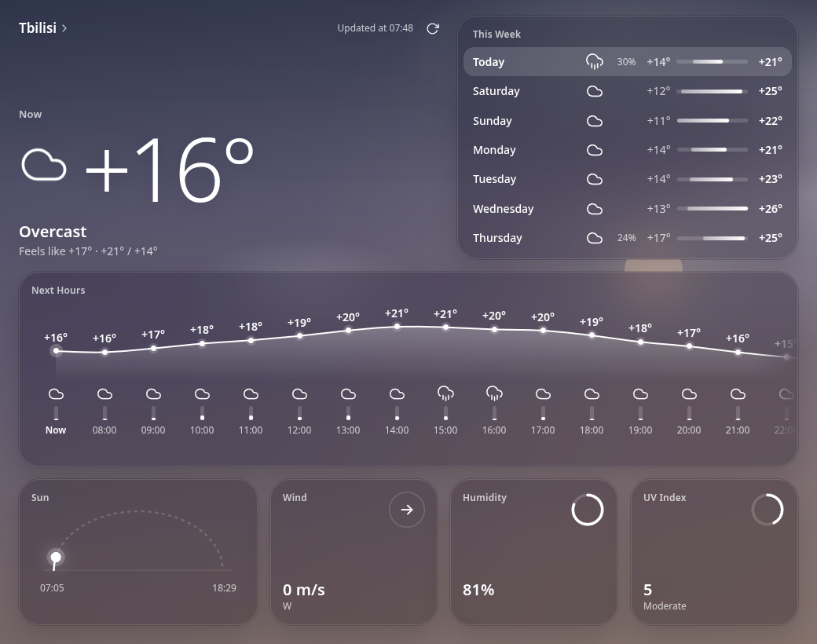This screenshot has height=644, width=817.
Task: Click the rain icon in Today row
Action: click(595, 61)
